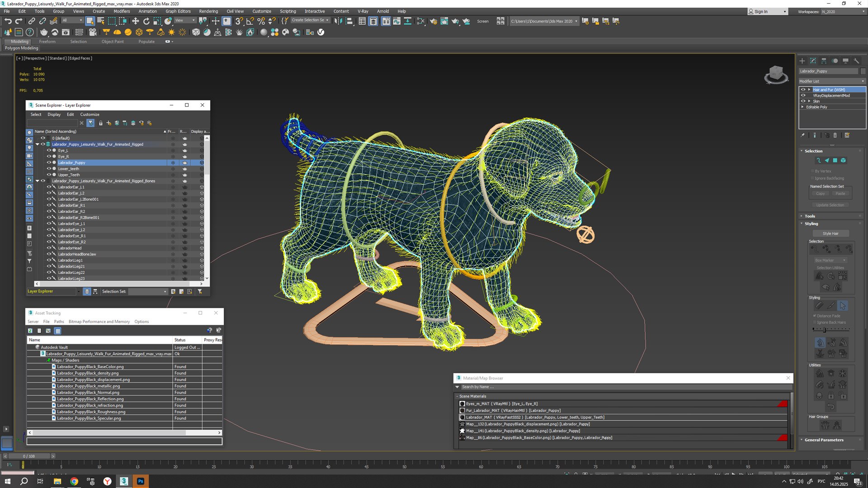Open the Material Editor sphere icon
868x488 pixels.
coord(264,32)
